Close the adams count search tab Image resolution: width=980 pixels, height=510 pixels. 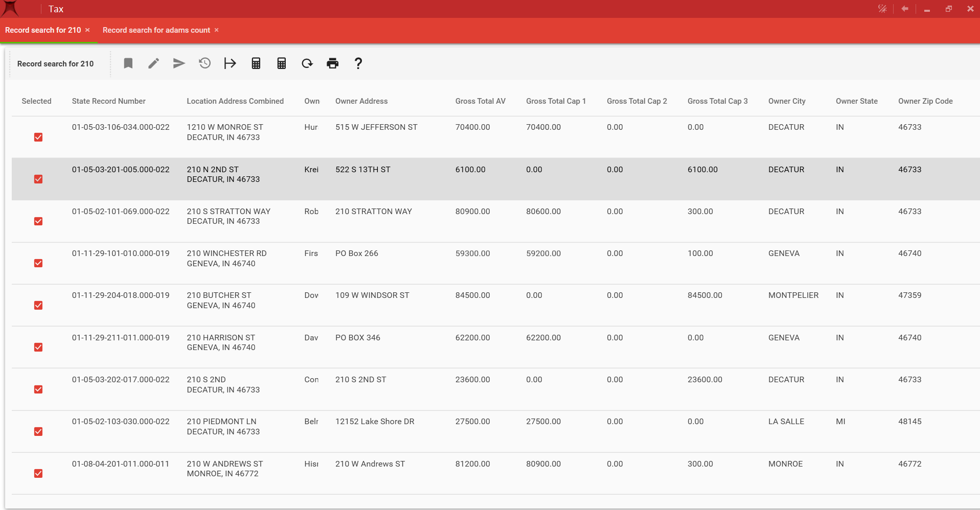pyautogui.click(x=217, y=30)
